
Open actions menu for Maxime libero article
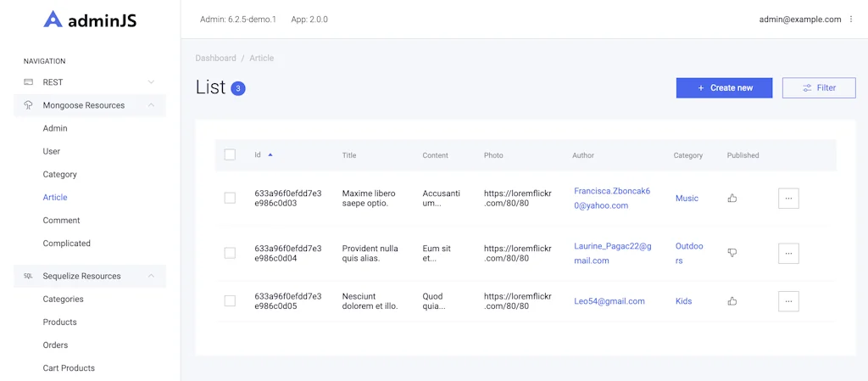click(788, 199)
